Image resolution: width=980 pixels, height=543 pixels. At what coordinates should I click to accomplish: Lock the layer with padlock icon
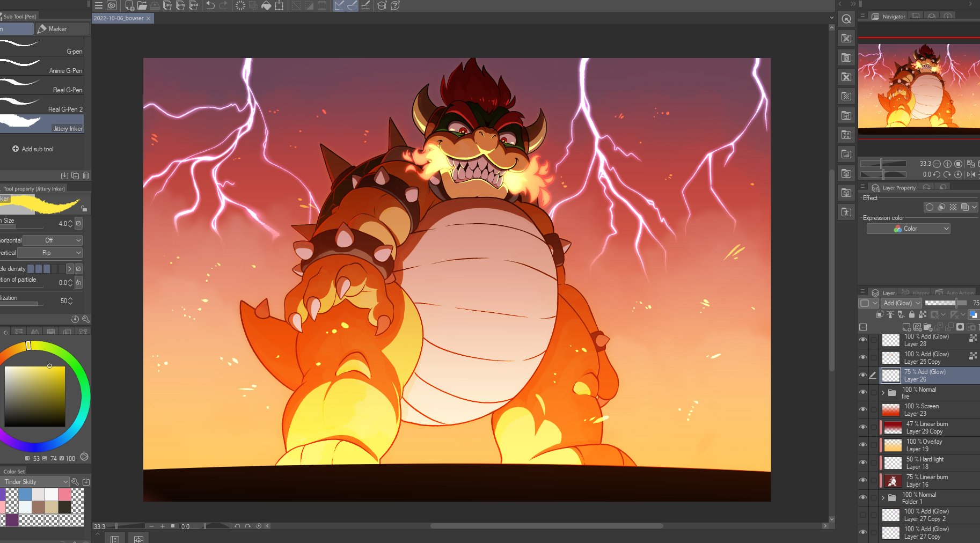911,314
